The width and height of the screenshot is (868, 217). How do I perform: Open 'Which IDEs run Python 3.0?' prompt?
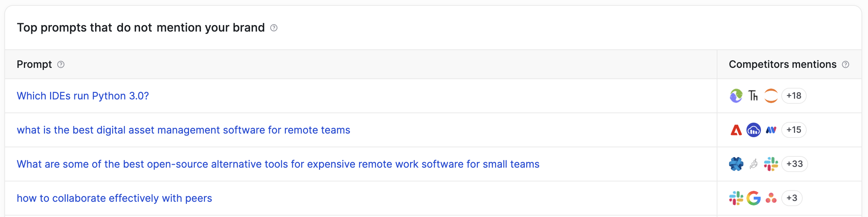click(x=83, y=96)
